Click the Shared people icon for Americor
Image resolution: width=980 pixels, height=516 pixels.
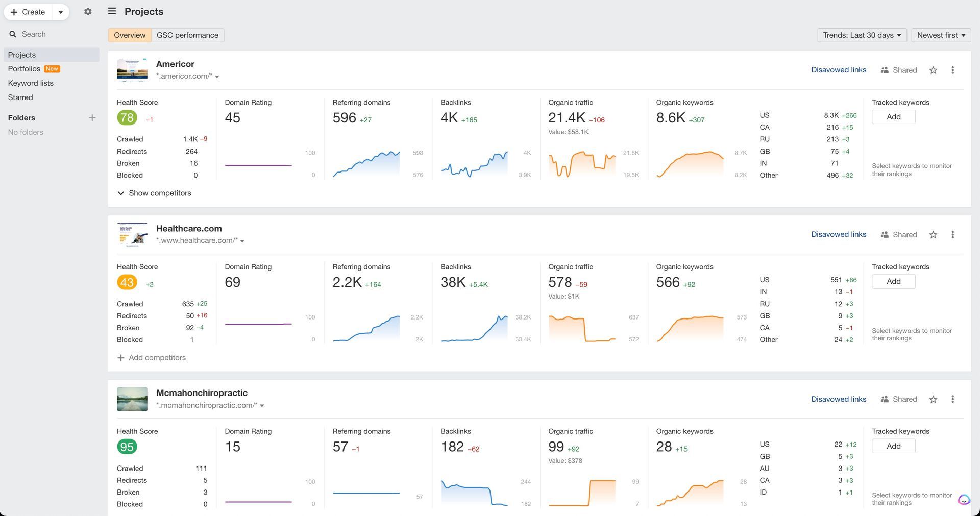885,70
